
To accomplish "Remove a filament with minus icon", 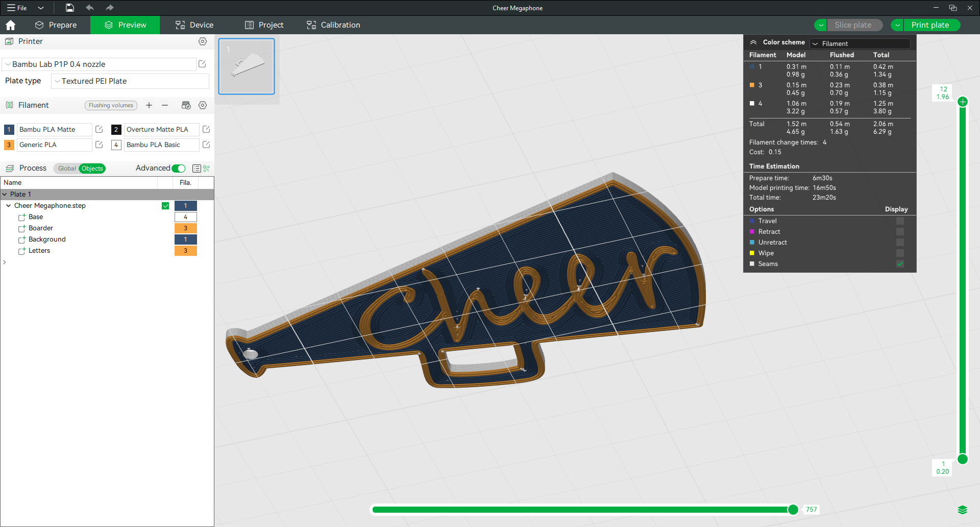I will click(165, 105).
